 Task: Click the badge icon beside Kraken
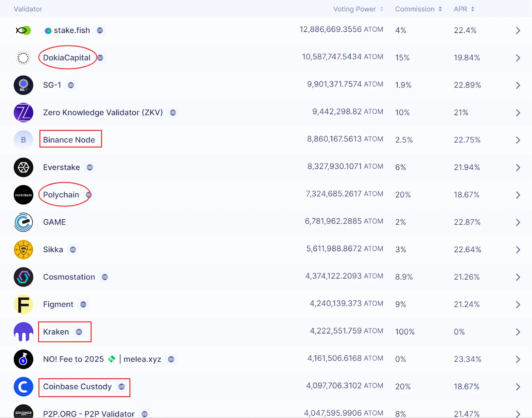pos(79,332)
